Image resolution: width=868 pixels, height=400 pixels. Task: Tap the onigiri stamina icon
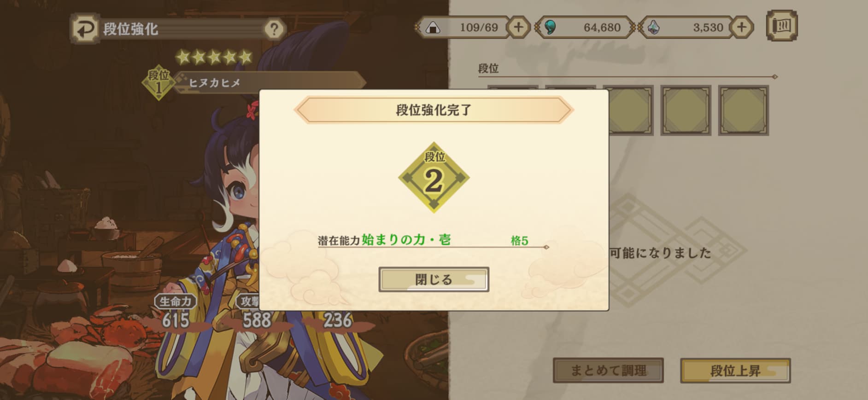[x=432, y=28]
